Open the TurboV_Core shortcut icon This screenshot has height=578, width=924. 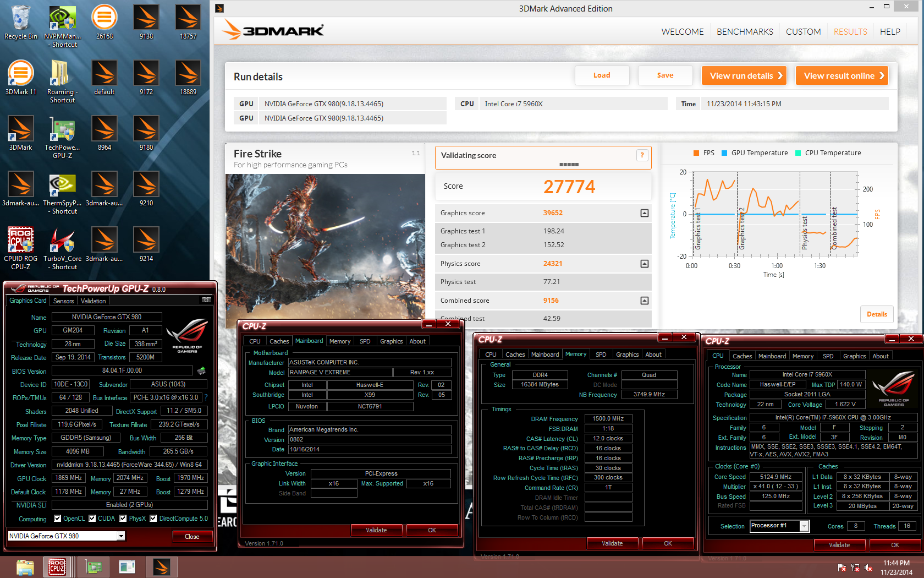click(63, 248)
